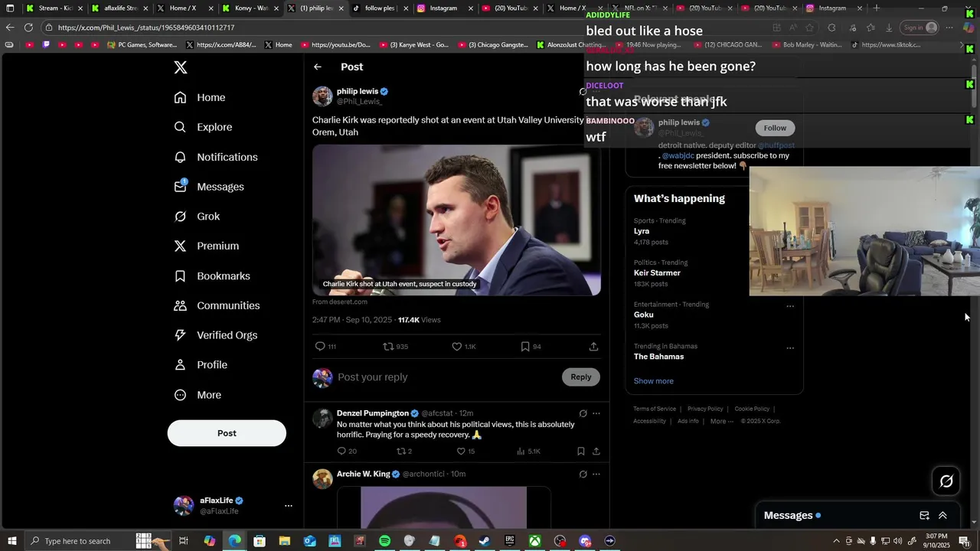Viewport: 980px width, 551px height.
Task: Open the Privacy Policy link
Action: point(705,409)
